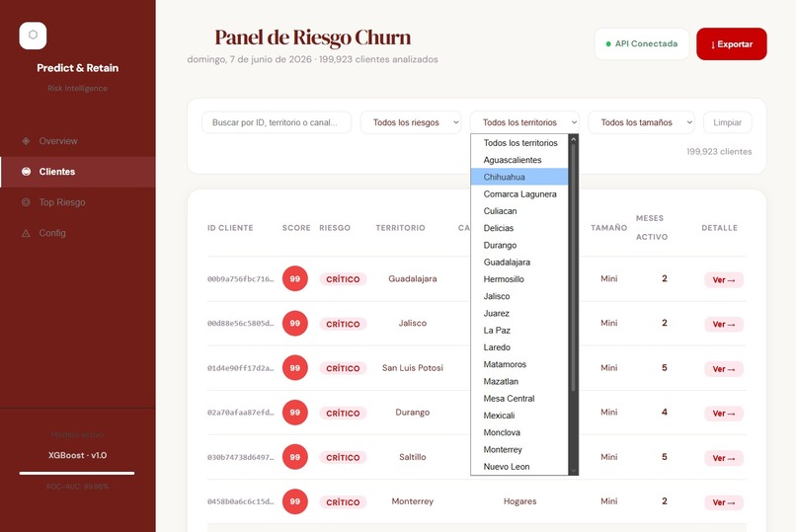This screenshot has width=796, height=532.
Task: Choose Juarez territory option
Action: point(519,314)
